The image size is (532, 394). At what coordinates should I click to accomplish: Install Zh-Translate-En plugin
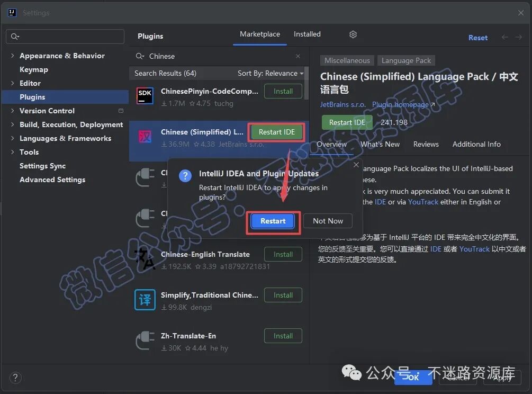[x=283, y=336]
